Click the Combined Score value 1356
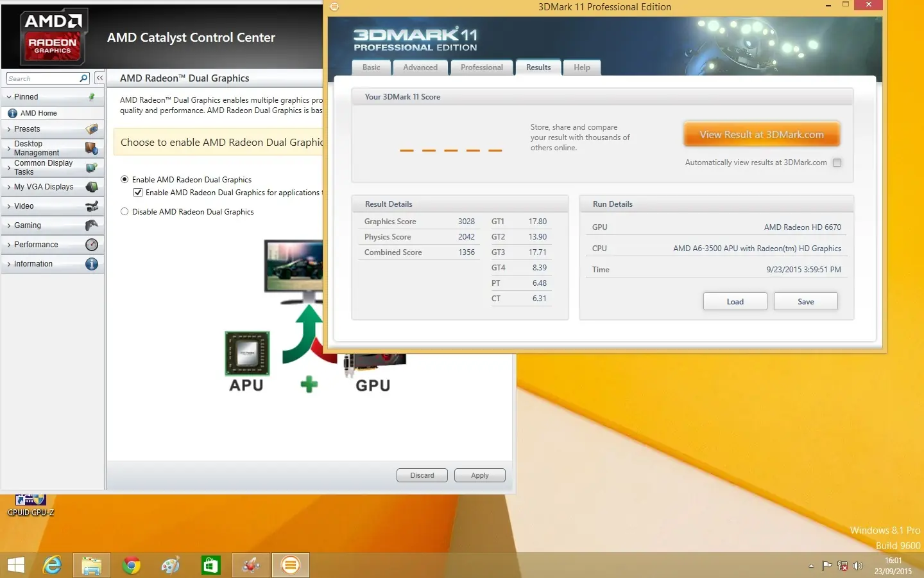Image resolution: width=924 pixels, height=578 pixels. 466,252
